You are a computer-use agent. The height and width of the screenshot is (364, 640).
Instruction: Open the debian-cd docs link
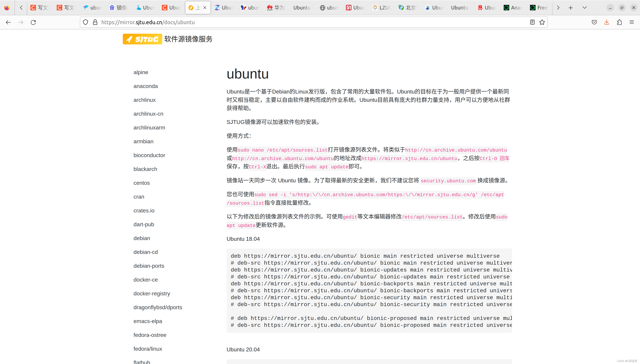pos(146,252)
